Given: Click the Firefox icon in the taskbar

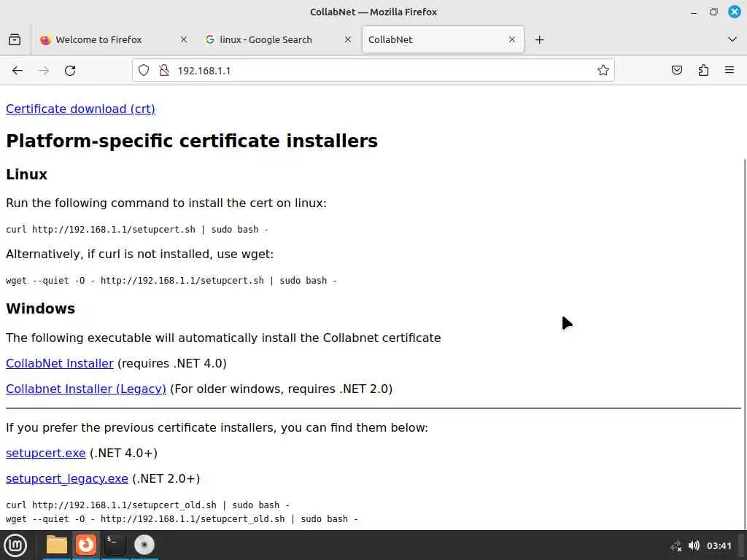Looking at the screenshot, I should point(86,545).
